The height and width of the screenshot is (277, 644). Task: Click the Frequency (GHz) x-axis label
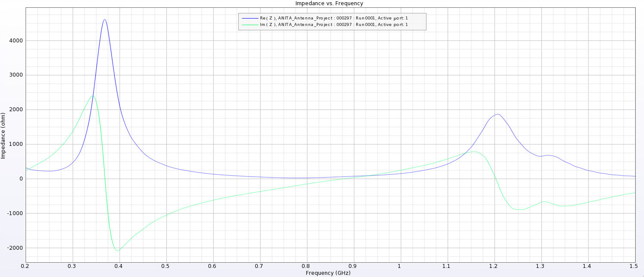coord(328,273)
